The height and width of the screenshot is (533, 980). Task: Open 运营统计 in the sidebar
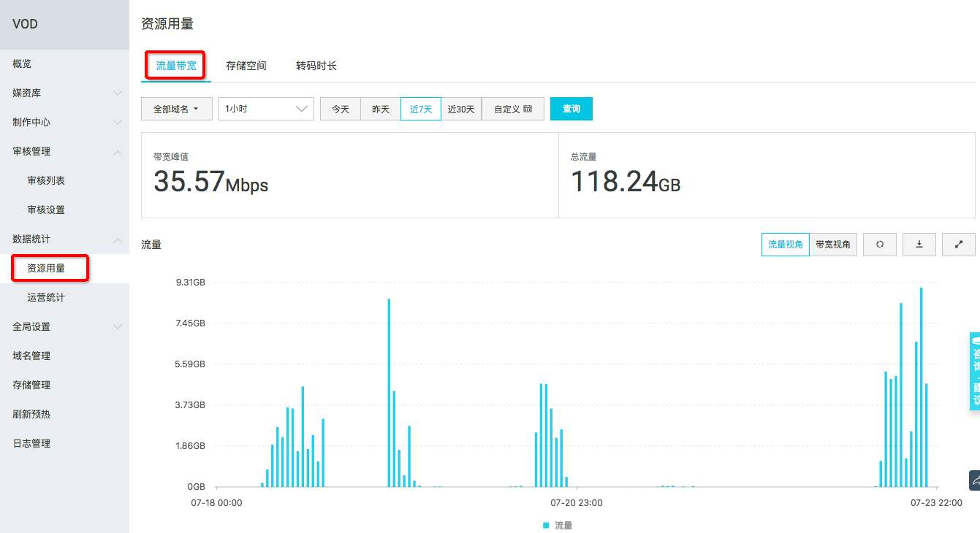(x=46, y=297)
